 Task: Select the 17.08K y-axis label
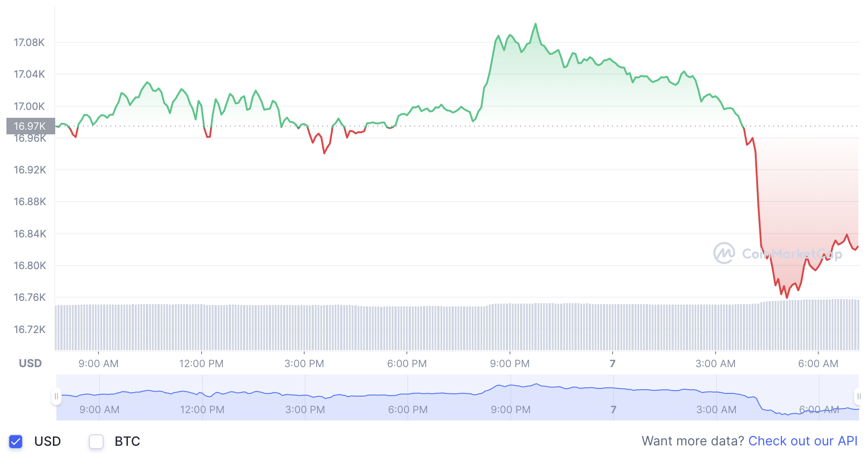(29, 42)
